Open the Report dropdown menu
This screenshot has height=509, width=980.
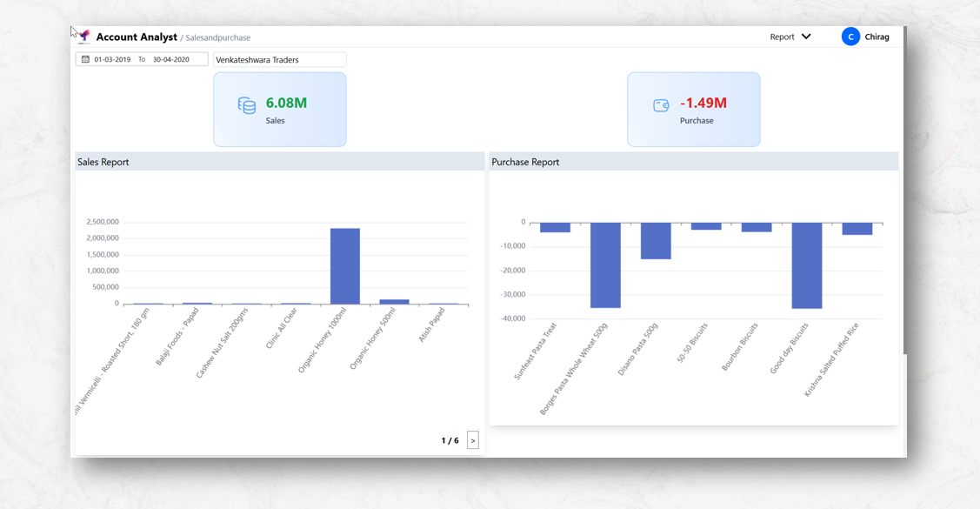[783, 37]
